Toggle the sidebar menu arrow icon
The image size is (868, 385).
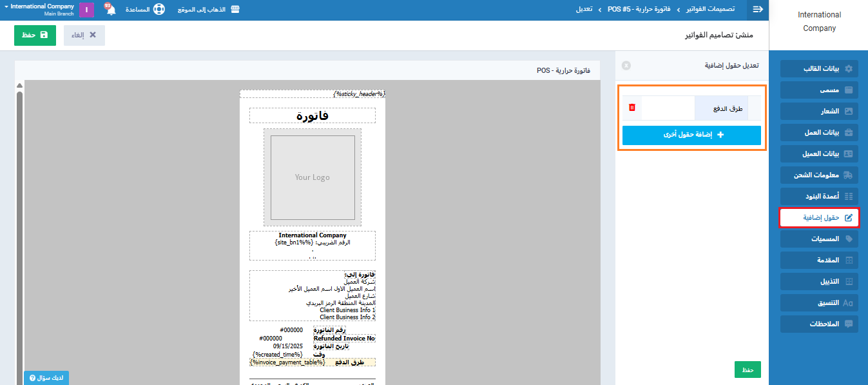pyautogui.click(x=758, y=10)
